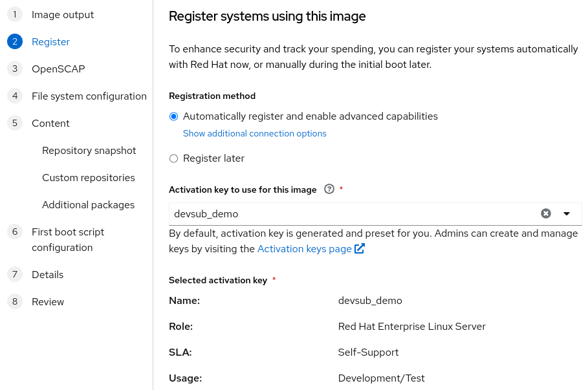Select Automatically register and enable advanced capabilities

click(x=173, y=116)
